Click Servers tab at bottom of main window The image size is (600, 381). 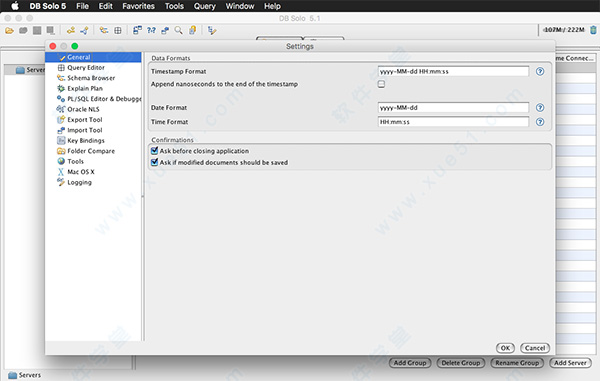24,375
